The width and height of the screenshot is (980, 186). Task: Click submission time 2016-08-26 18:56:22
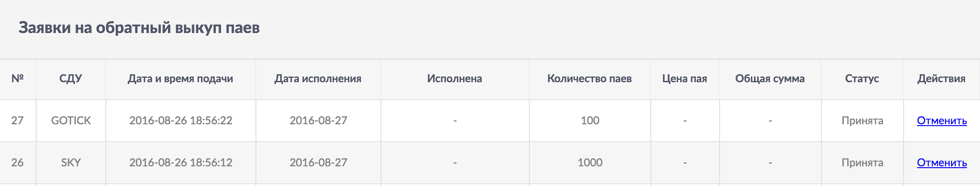coord(180,121)
